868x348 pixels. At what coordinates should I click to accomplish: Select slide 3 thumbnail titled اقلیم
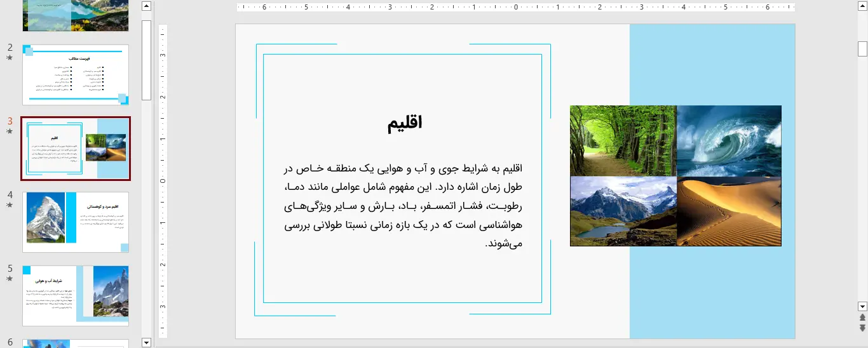76,149
